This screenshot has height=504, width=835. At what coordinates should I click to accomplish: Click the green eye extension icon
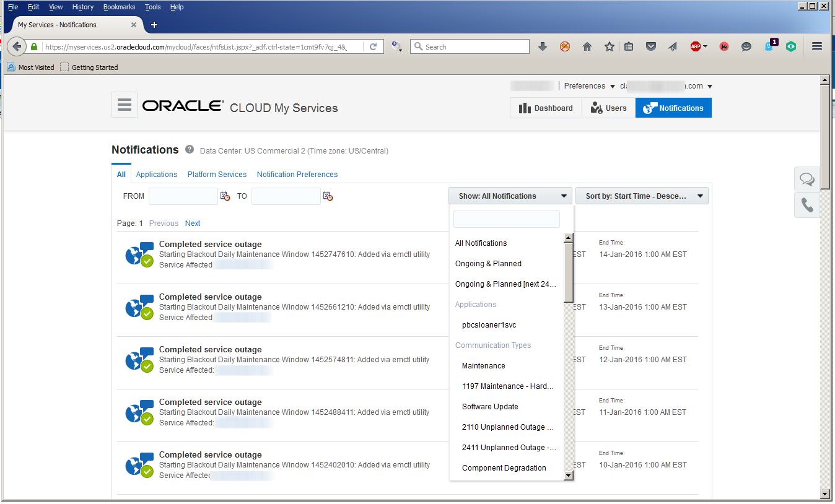coord(791,46)
